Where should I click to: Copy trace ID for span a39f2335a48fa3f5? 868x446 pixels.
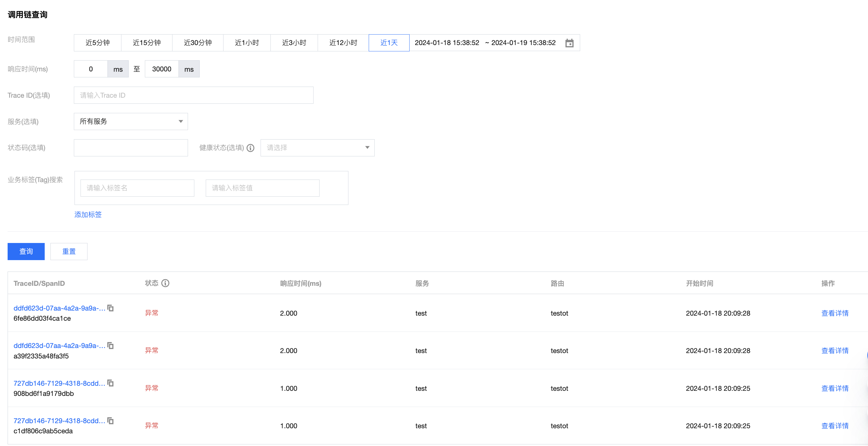tap(110, 345)
